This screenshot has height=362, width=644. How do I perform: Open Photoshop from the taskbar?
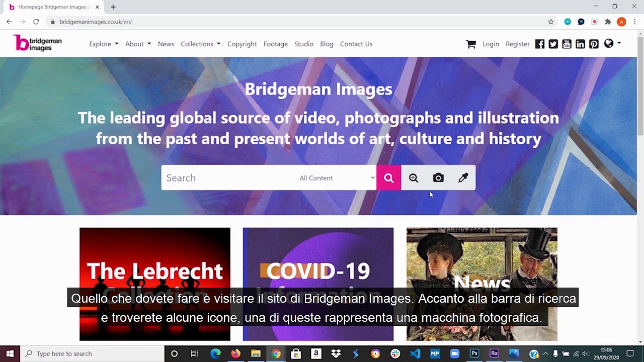tap(474, 353)
